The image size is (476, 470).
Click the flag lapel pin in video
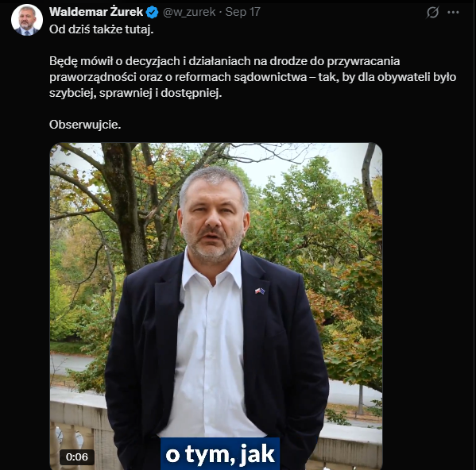(x=260, y=291)
